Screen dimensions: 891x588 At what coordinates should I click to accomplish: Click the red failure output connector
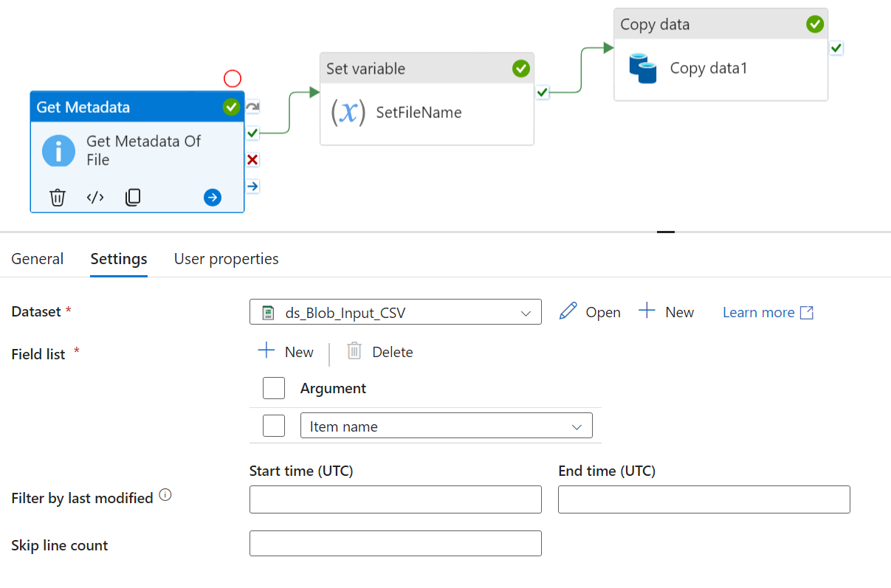[x=252, y=160]
